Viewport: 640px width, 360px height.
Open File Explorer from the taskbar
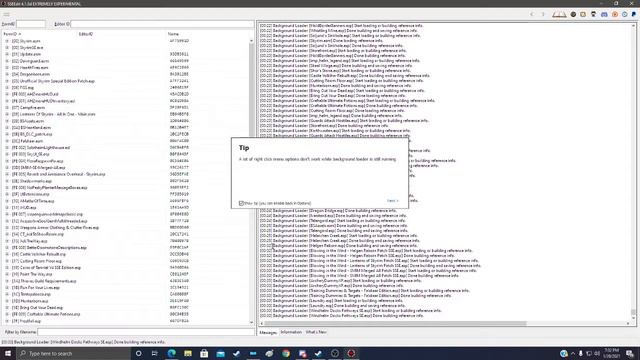click(x=188, y=353)
